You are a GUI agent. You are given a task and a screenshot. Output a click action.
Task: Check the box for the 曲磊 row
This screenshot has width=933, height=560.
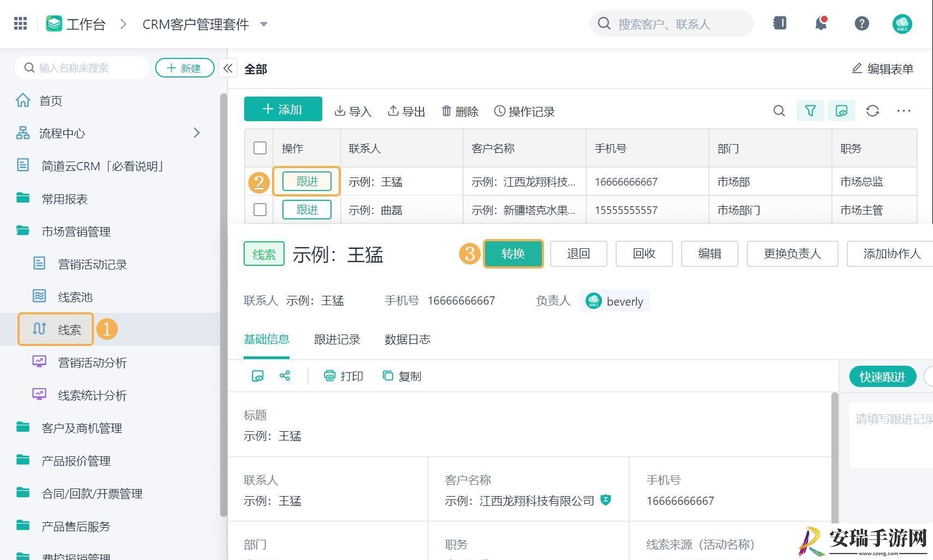tap(260, 210)
